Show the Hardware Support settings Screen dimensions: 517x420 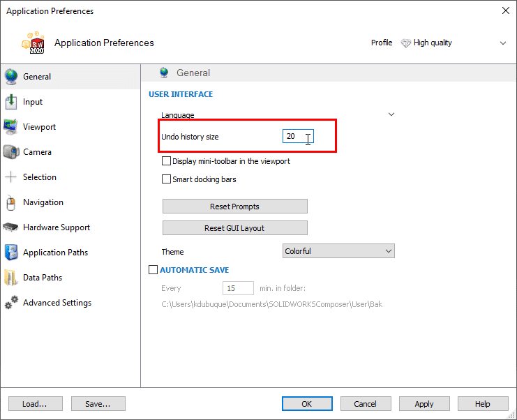[70, 227]
